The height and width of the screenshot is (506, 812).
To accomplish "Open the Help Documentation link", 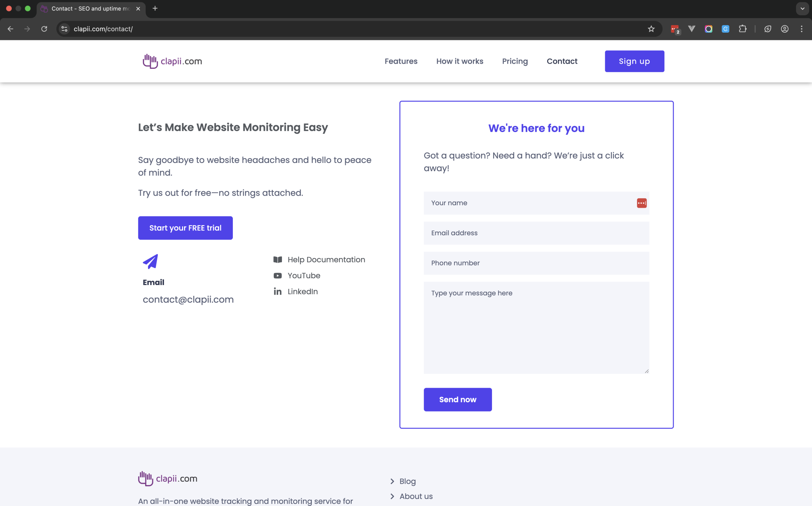I will point(326,260).
